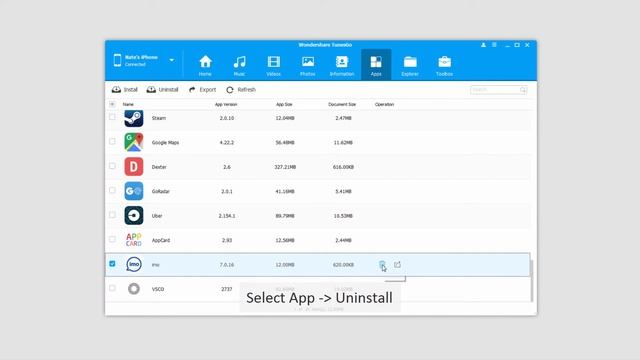Open the Videos tab
Screen dimensions: 640x360
(273, 65)
